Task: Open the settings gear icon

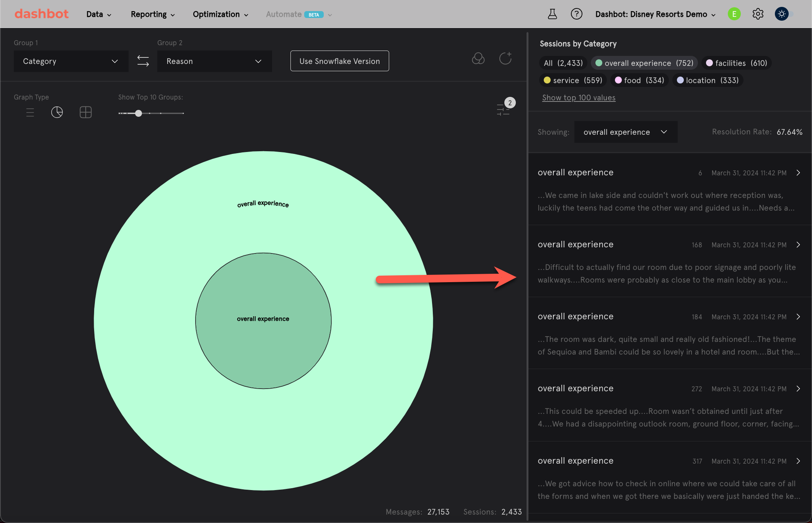Action: tap(758, 14)
